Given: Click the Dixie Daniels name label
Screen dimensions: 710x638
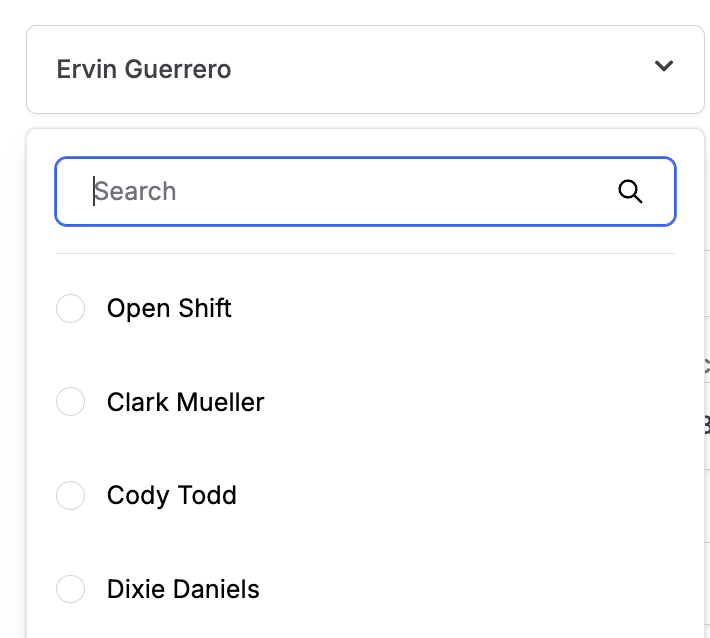Looking at the screenshot, I should pos(183,589).
